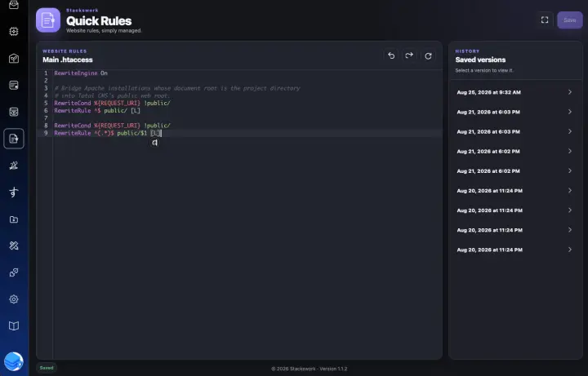Click the "RewriteRule ^(.*)$ public/$1 [L]" line
588x376 pixels.
108,133
